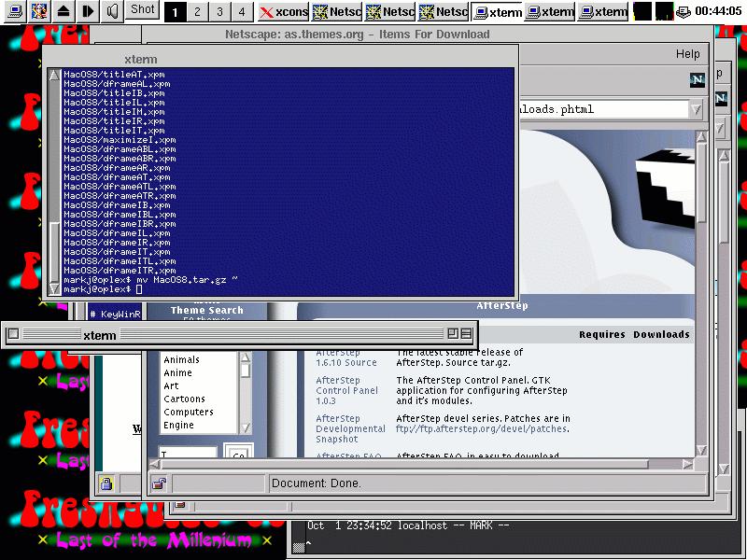Activate the first xterm taskbar entry
This screenshot has height=560, width=747.
tap(497, 12)
